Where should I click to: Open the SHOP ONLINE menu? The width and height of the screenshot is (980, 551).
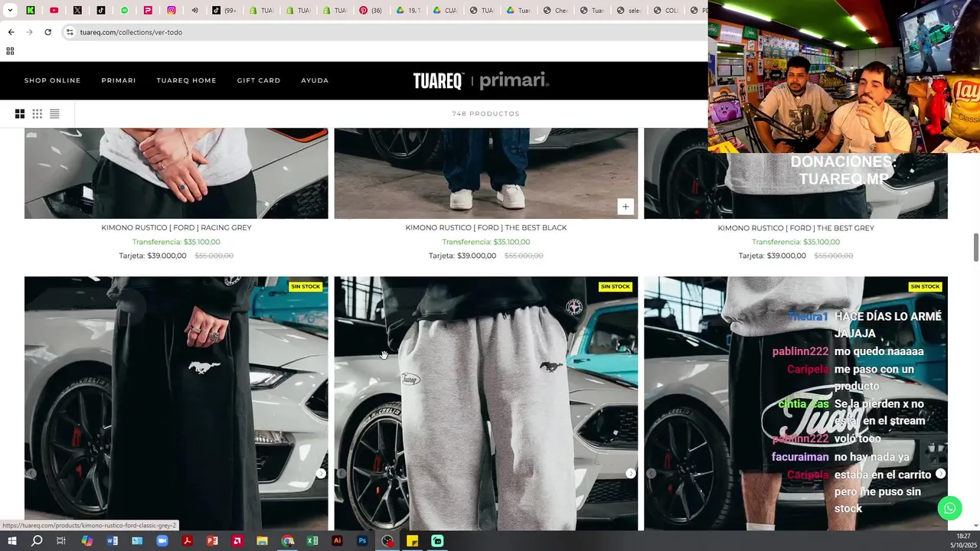52,80
